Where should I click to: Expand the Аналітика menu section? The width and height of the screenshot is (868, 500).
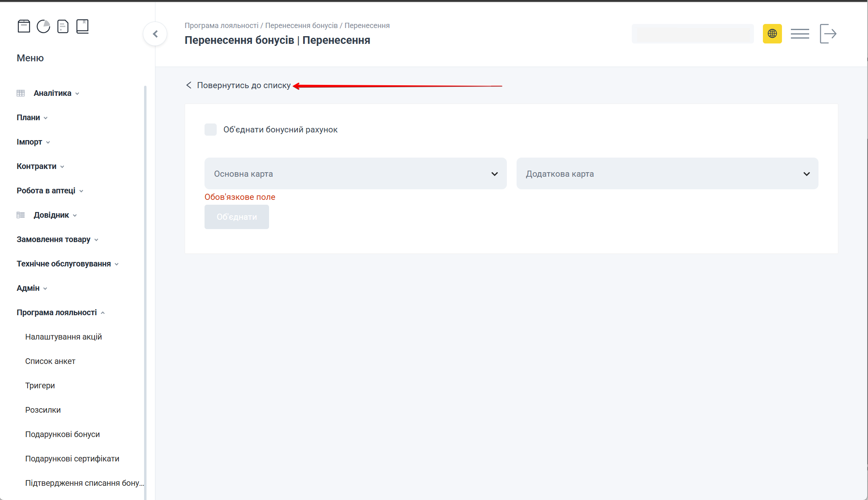52,93
